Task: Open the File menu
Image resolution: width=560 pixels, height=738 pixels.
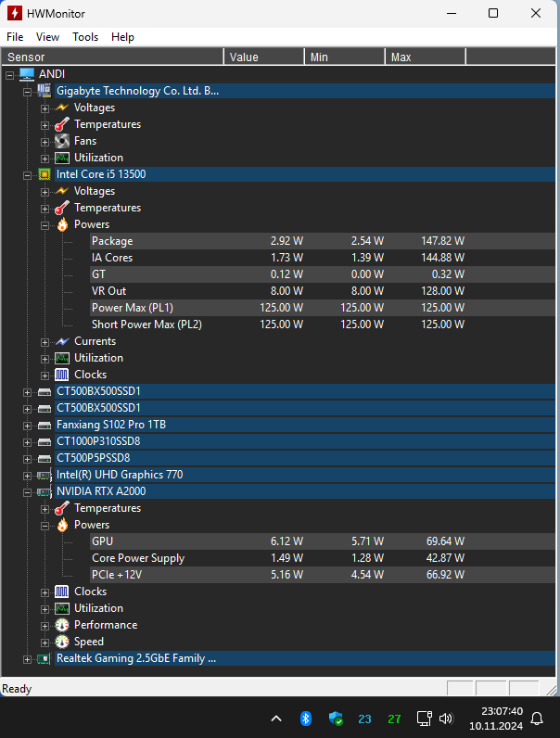Action: pos(15,37)
